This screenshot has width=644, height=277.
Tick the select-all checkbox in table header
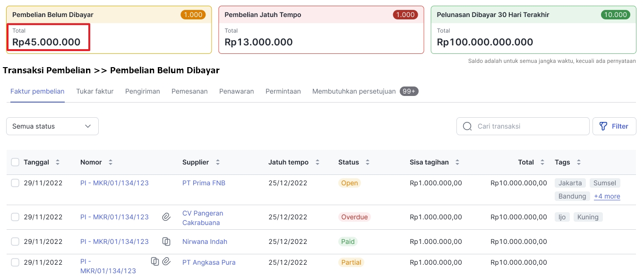pos(15,162)
